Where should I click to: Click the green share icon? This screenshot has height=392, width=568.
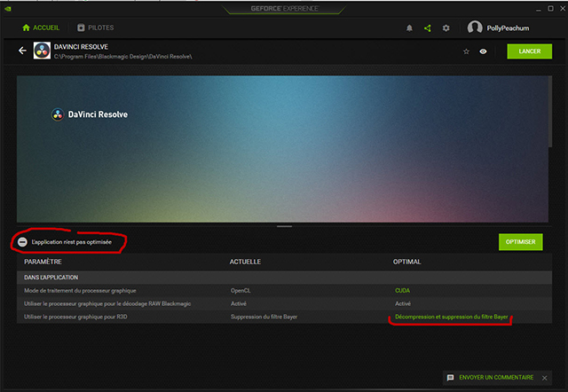click(x=428, y=28)
